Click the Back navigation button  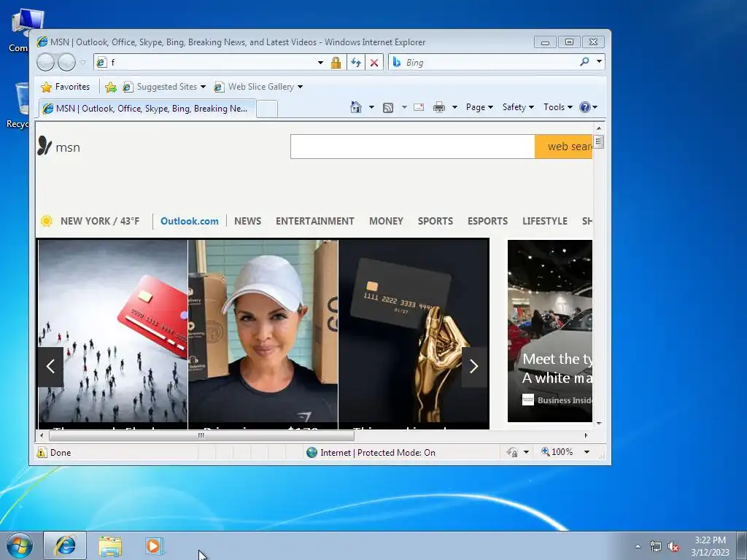[x=45, y=63]
